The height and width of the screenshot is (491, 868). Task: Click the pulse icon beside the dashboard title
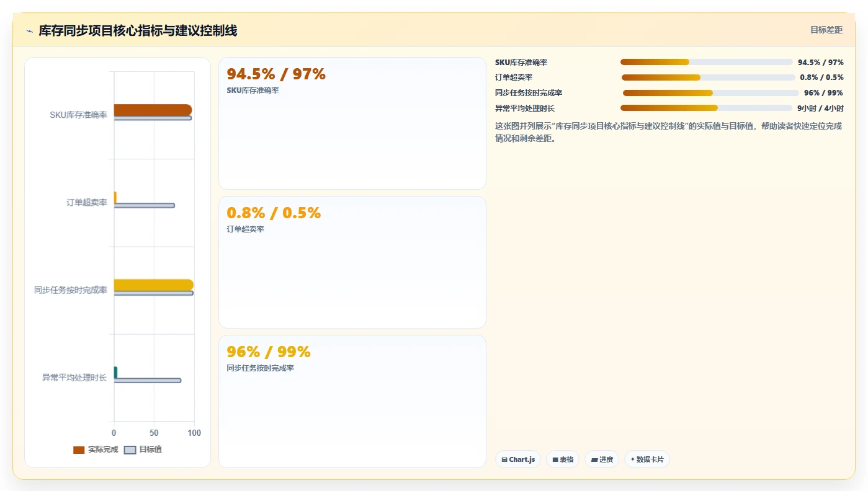tap(29, 31)
